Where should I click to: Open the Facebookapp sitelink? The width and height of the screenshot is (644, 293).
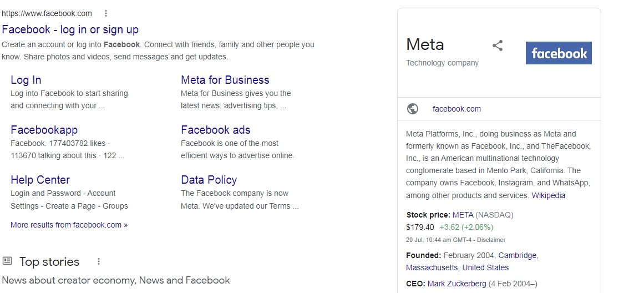pos(44,130)
